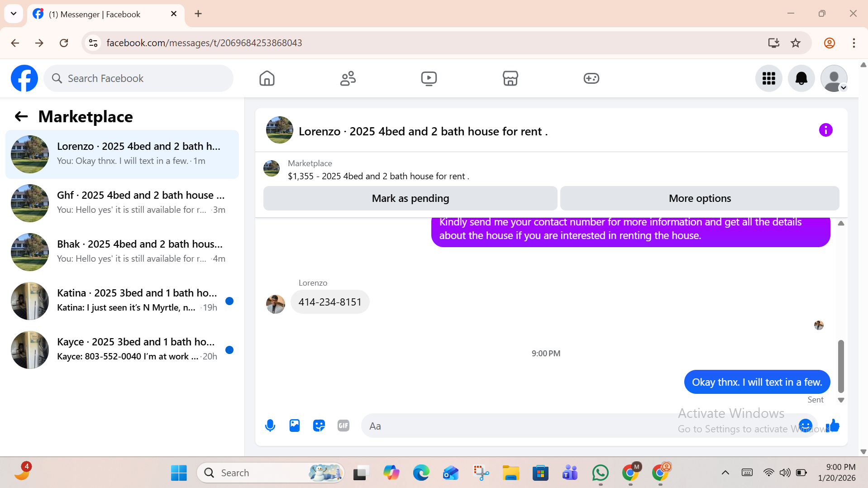This screenshot has height=488, width=868.
Task: Open File Explorer from the taskbar
Action: pos(510,473)
